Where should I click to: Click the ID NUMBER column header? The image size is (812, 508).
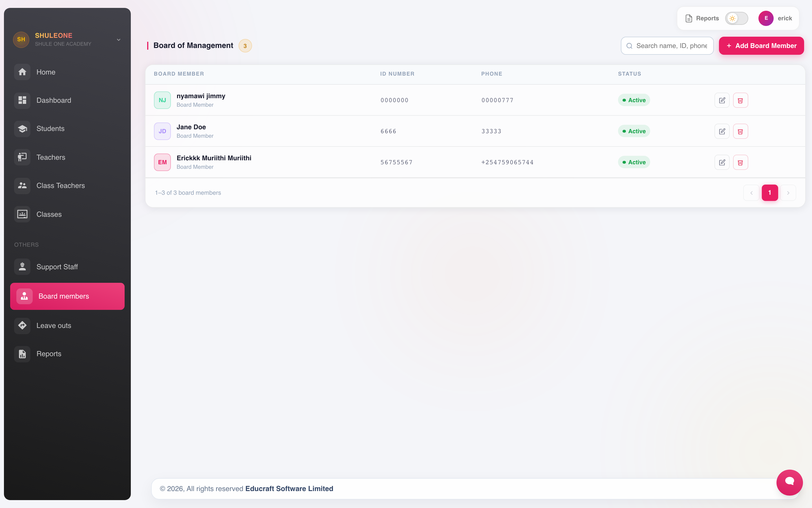397,74
